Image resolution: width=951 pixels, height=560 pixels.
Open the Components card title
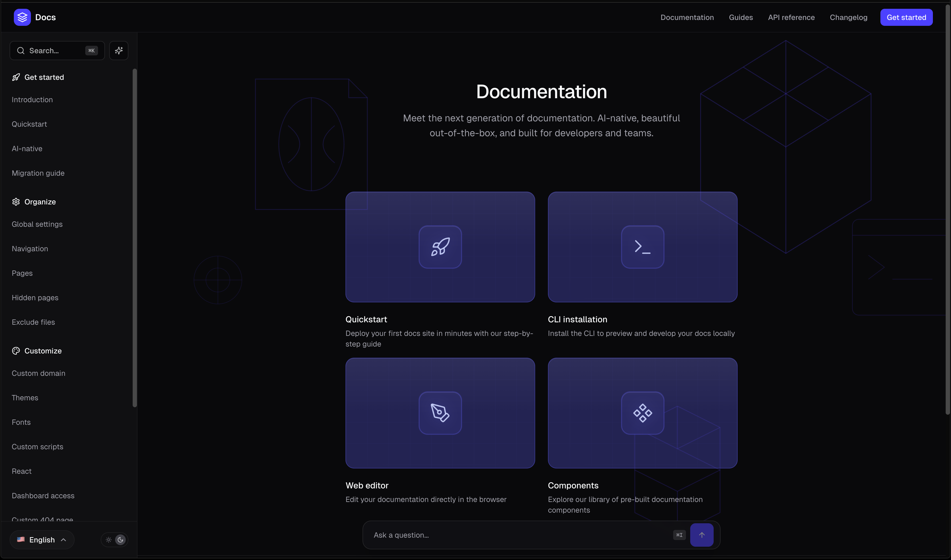coord(573,486)
